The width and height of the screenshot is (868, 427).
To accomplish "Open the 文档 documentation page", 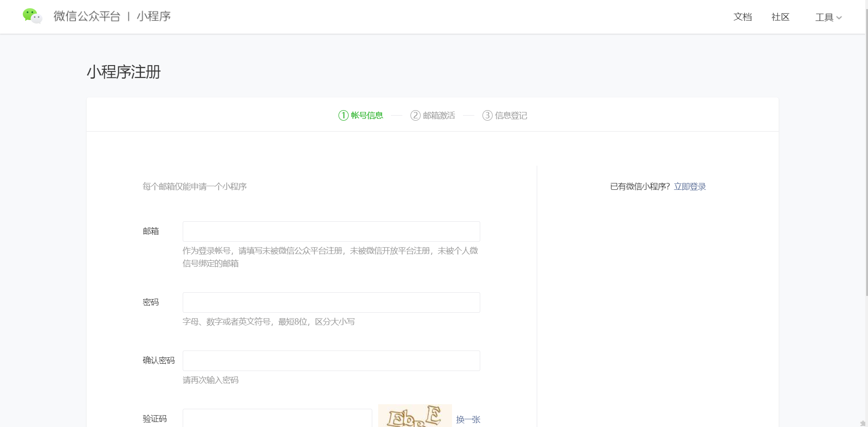I will (742, 17).
